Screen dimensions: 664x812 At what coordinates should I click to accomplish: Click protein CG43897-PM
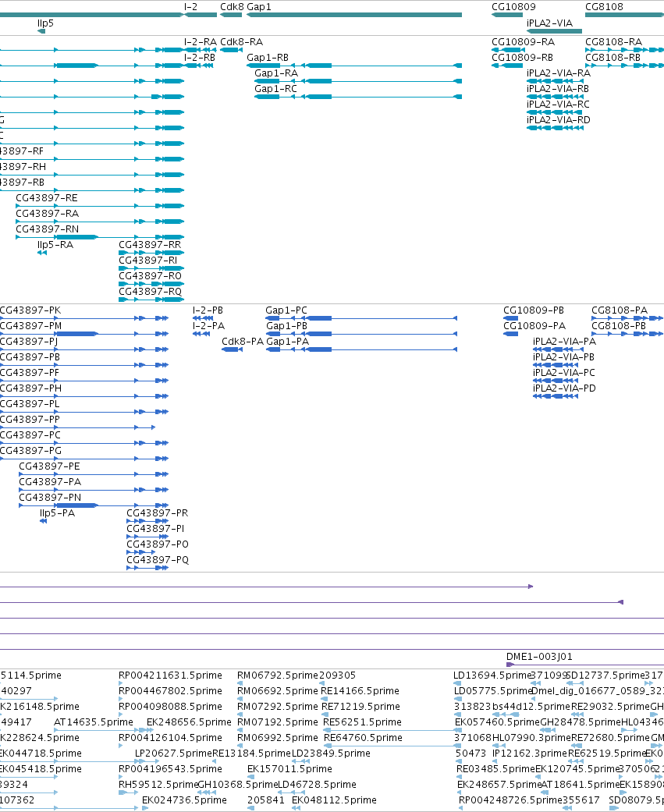(x=31, y=326)
